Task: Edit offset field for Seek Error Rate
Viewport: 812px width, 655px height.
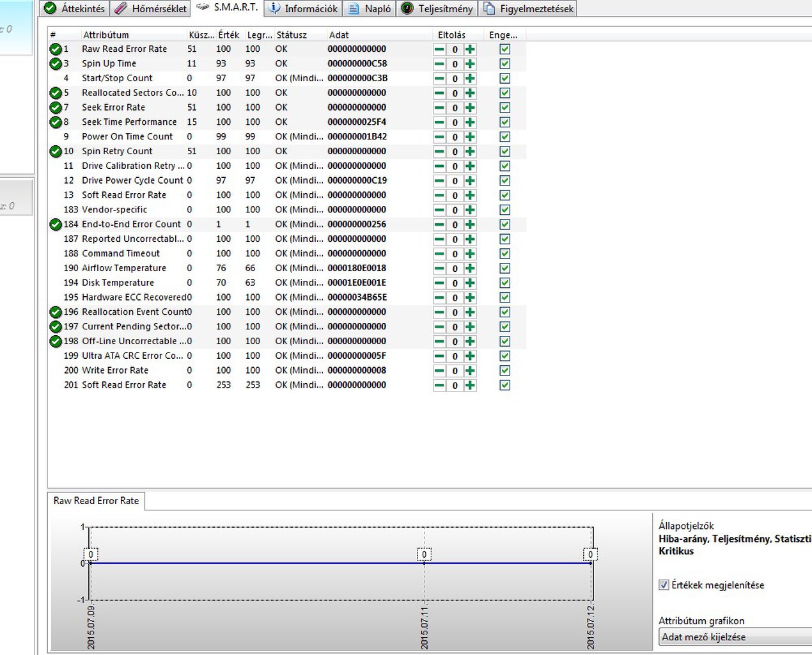Action: coord(455,108)
